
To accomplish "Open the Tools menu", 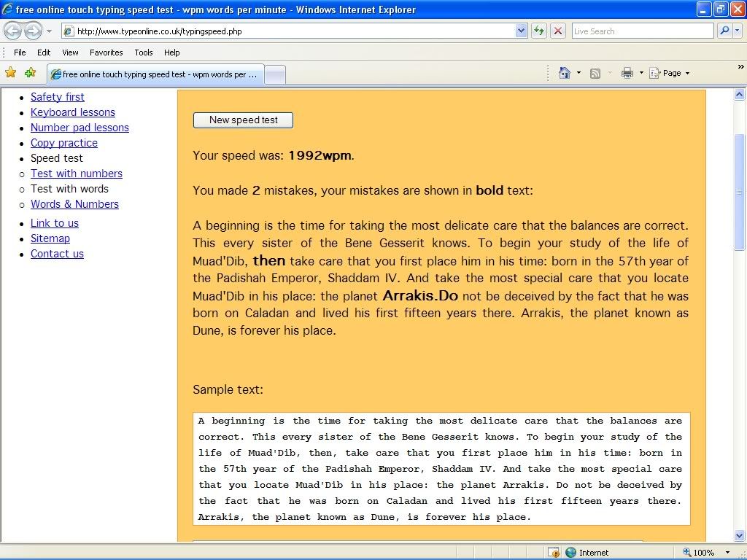I will (x=144, y=52).
